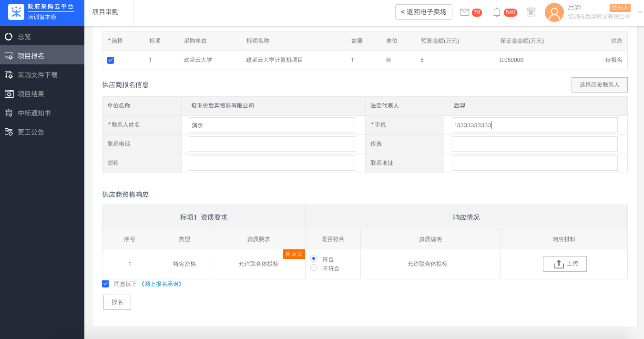Click the user avatar icon

554,12
